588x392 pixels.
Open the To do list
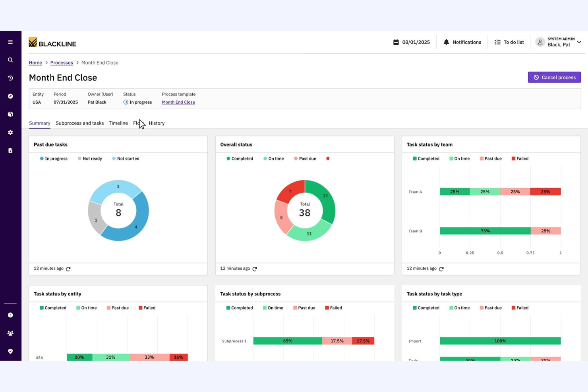pos(509,42)
